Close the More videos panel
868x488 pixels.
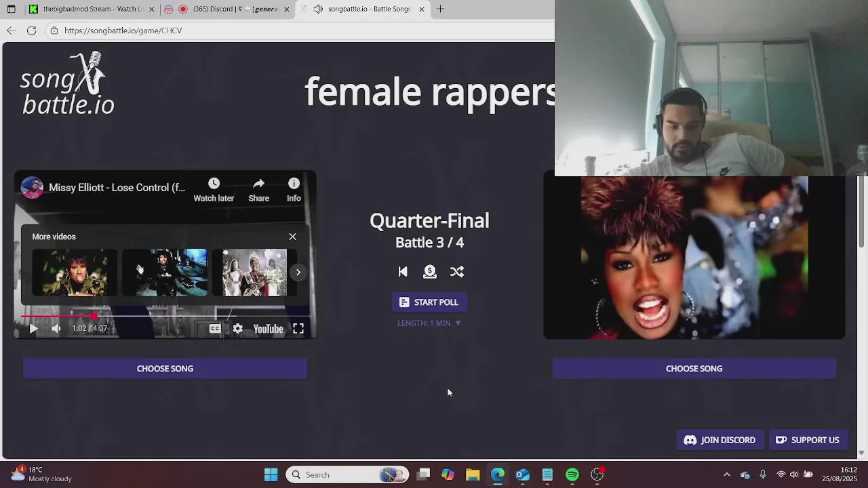292,237
